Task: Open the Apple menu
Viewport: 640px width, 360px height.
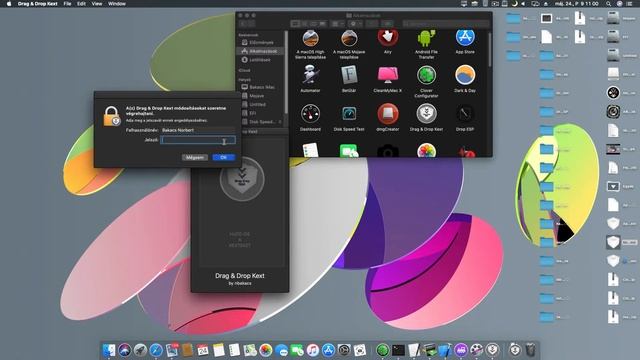Action: click(8, 4)
